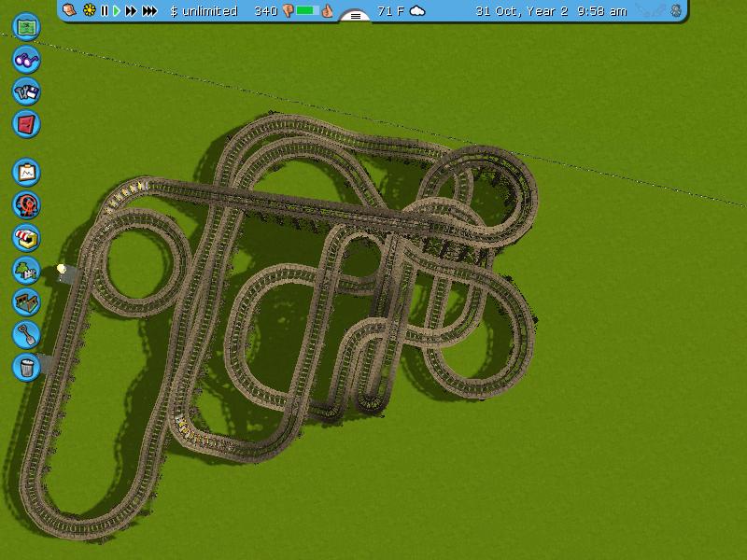747x560 pixels.
Task: Click the 9:58 am clock
Action: click(601, 11)
